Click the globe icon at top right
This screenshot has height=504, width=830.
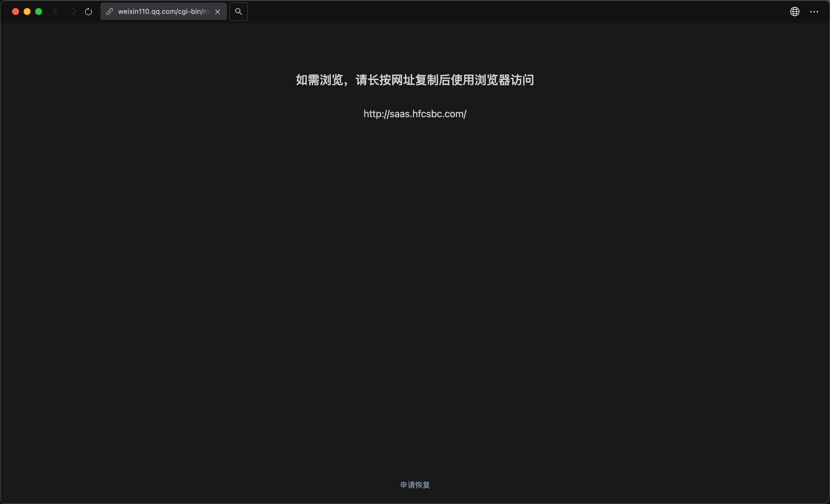795,12
